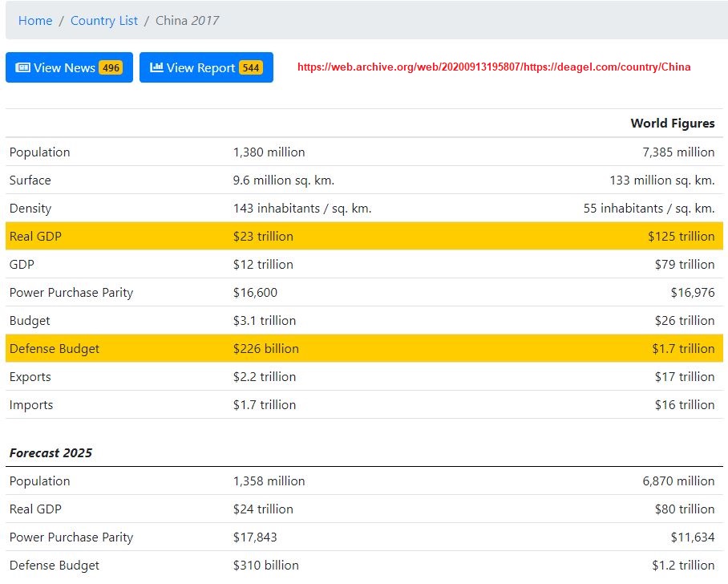The height and width of the screenshot is (584, 728).
Task: Open the Home breadcrumb link
Action: [x=35, y=20]
